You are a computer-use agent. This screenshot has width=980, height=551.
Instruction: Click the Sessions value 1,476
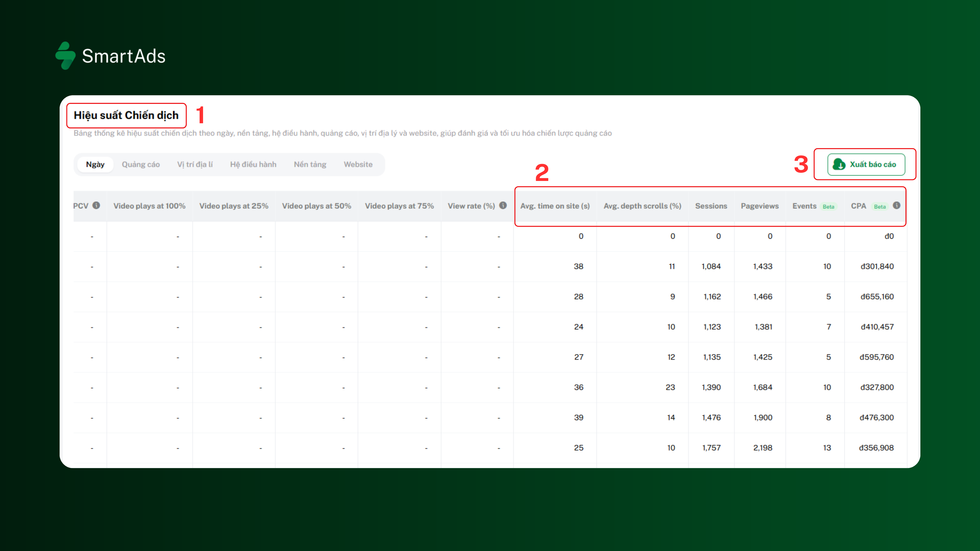coord(711,417)
